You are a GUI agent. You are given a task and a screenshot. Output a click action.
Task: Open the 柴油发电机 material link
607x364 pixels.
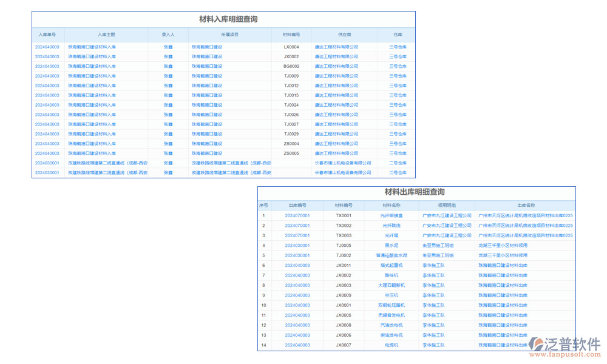click(x=392, y=335)
